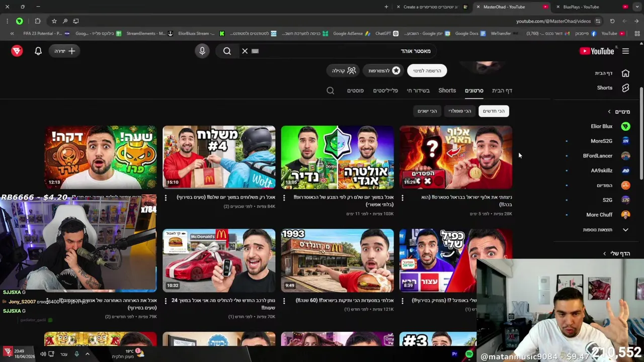Click the Premiere Pro taskbar icon
Image resolution: width=644 pixels, height=362 pixels.
(x=454, y=354)
